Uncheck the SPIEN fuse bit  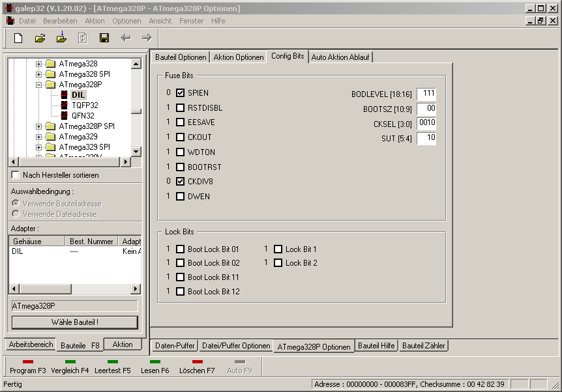(x=181, y=93)
